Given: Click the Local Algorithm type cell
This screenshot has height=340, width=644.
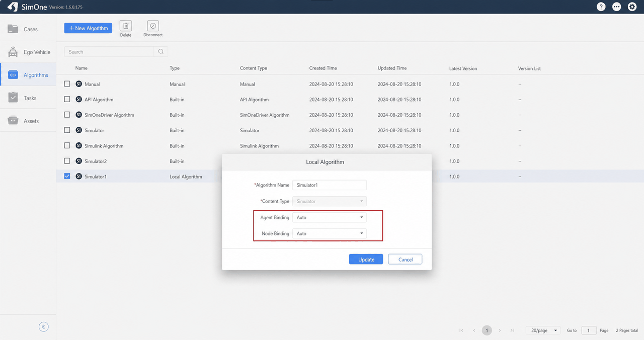Looking at the screenshot, I should click(x=186, y=177).
